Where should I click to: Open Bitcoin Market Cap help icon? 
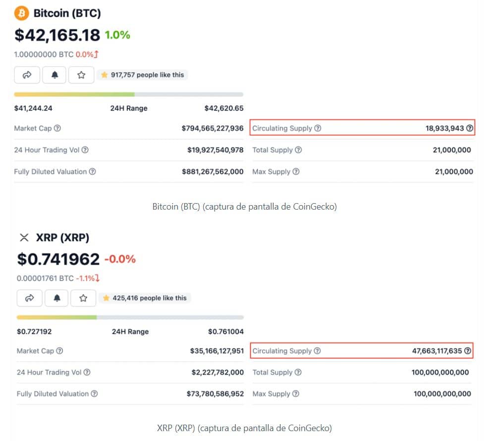click(x=57, y=128)
